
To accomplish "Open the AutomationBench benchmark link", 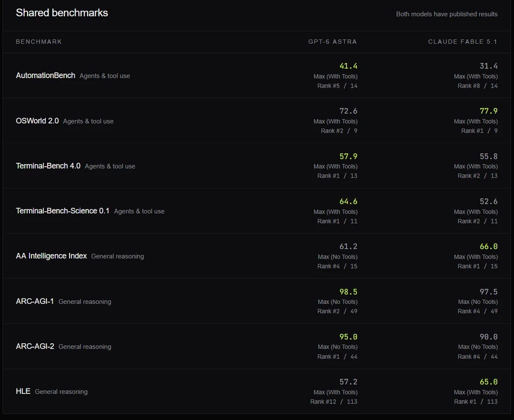I will click(46, 75).
